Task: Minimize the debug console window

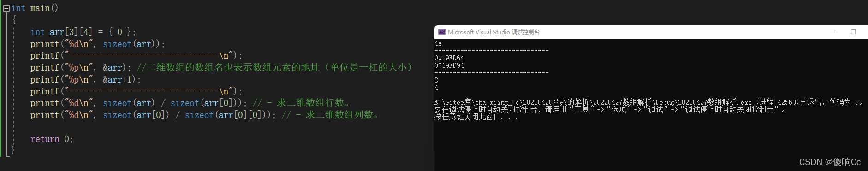Action: point(832,32)
